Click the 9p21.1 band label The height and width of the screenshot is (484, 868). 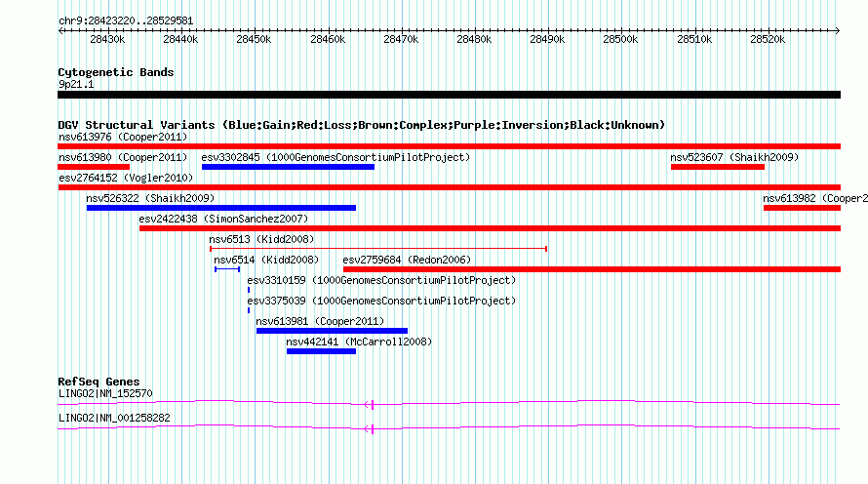76,84
